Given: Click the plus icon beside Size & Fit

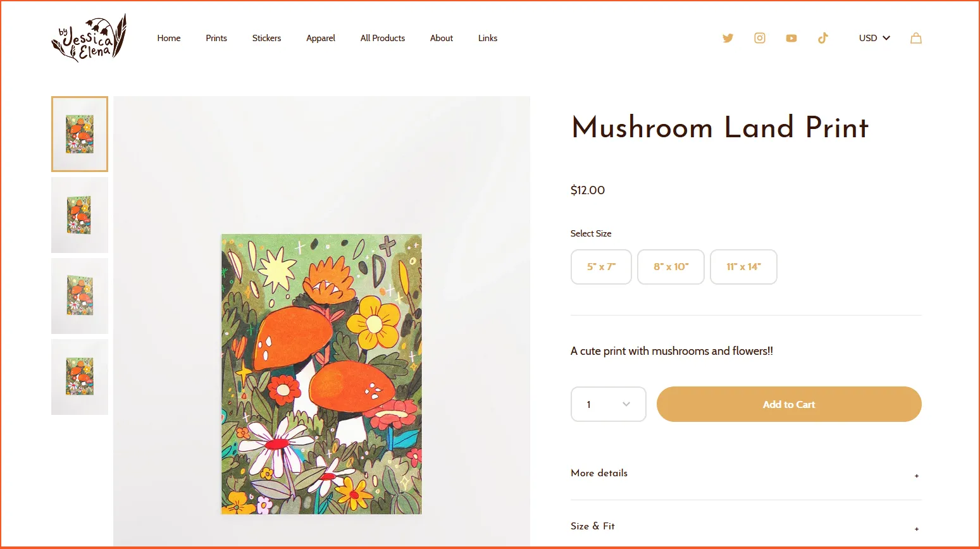Looking at the screenshot, I should point(916,529).
